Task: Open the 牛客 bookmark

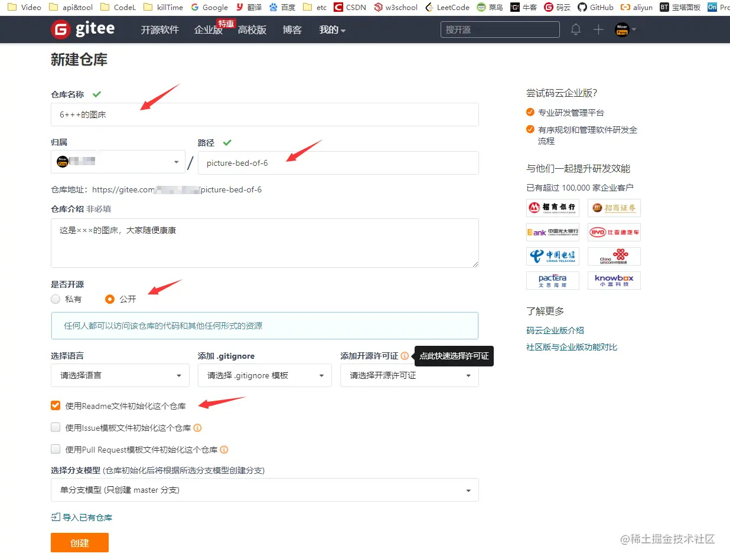Action: point(524,8)
